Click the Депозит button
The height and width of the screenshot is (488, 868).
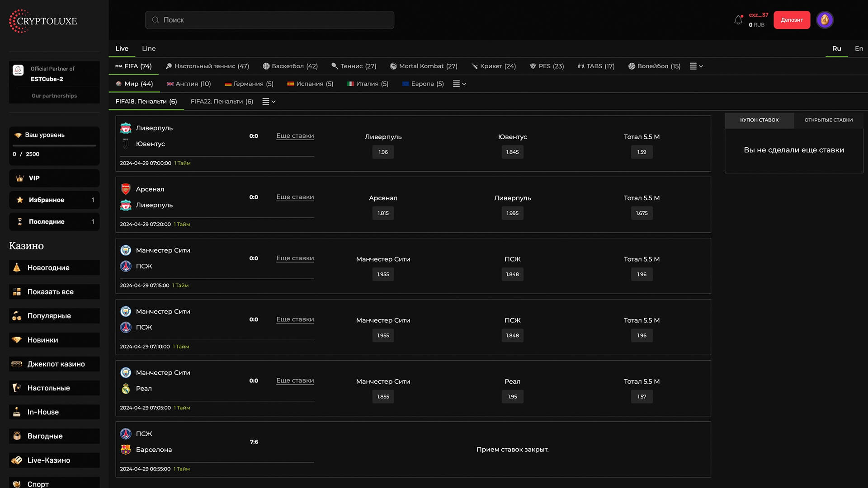point(792,20)
